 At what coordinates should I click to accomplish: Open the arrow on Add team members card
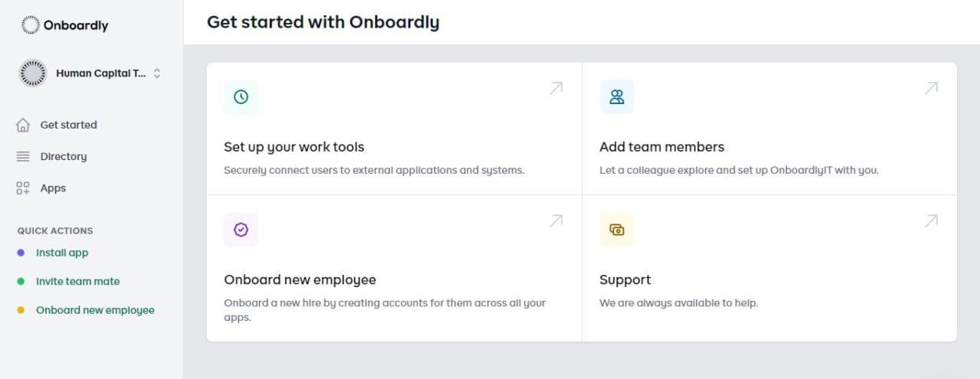click(931, 88)
